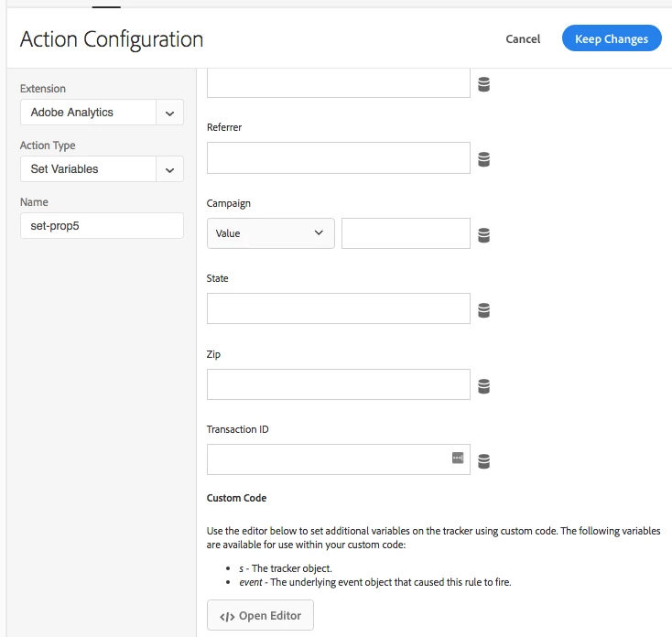Click data element icon beside Transaction ID

point(484,461)
